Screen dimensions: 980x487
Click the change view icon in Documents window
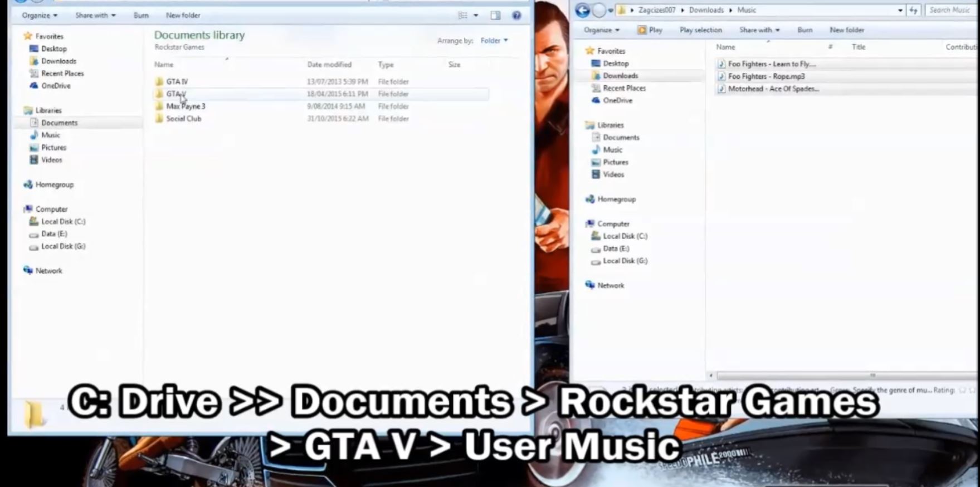click(x=463, y=15)
